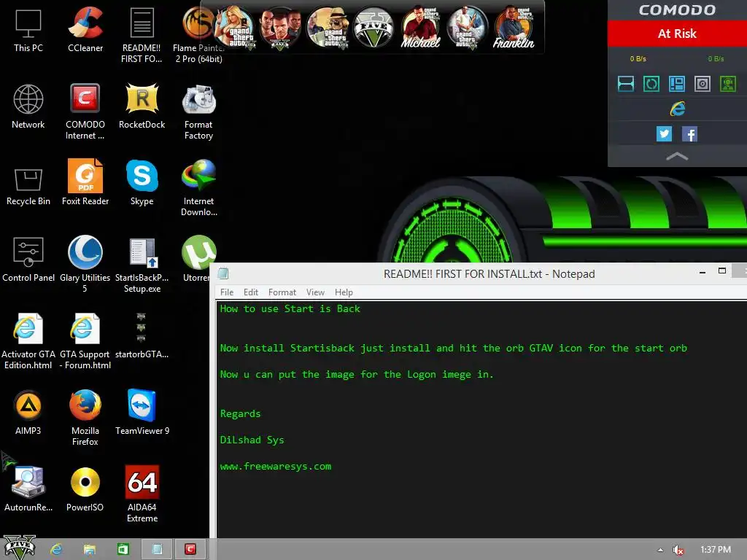Open COMODO virtual desktop widget icon
Screen dimensions: 747x560
[x=677, y=84]
